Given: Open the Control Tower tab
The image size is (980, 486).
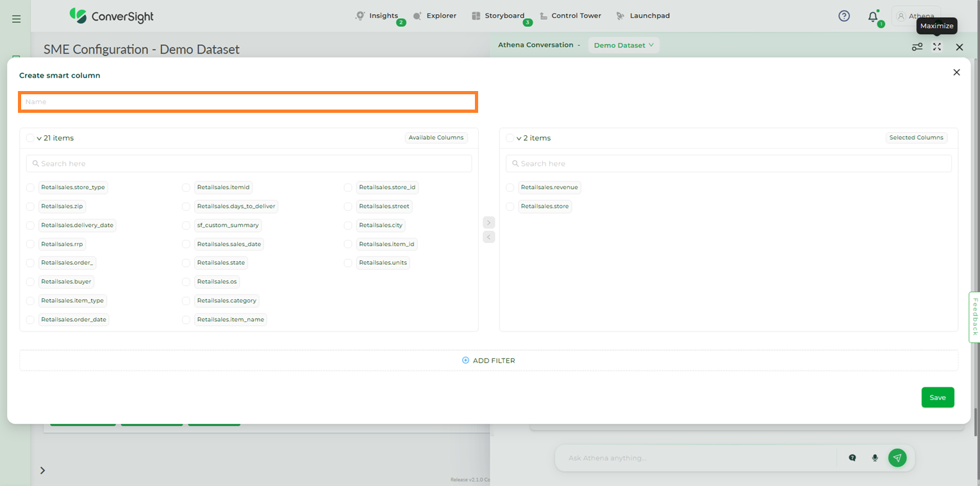Looking at the screenshot, I should click(x=570, y=16).
